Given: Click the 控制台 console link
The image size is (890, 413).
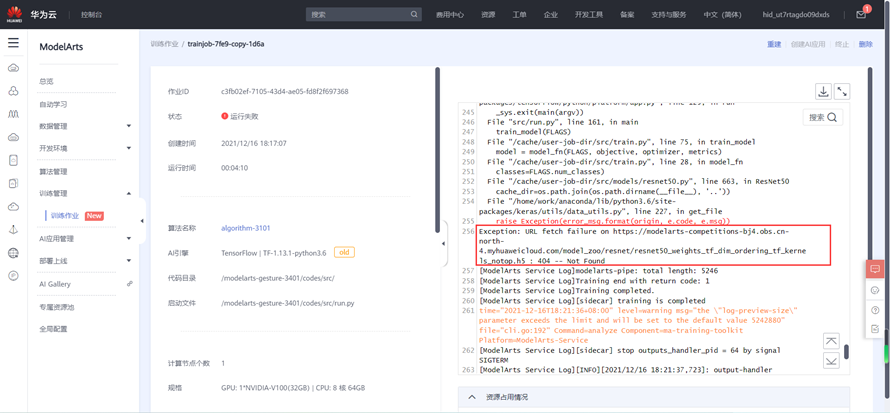Looking at the screenshot, I should 91,15.
